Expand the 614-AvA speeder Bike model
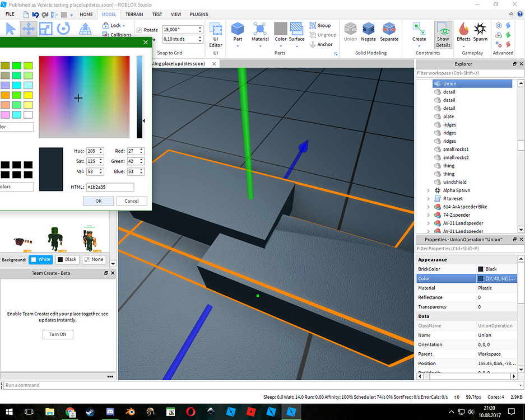Viewport: 525px width, 420px height. pos(428,207)
